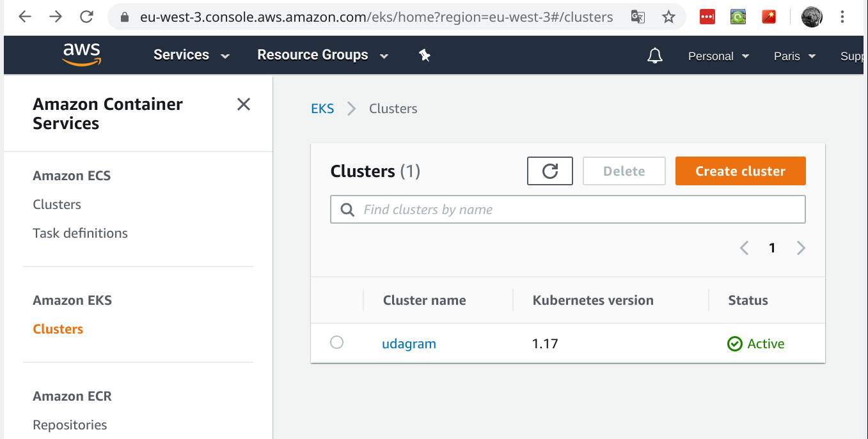Click the green Active status check icon

click(x=735, y=344)
